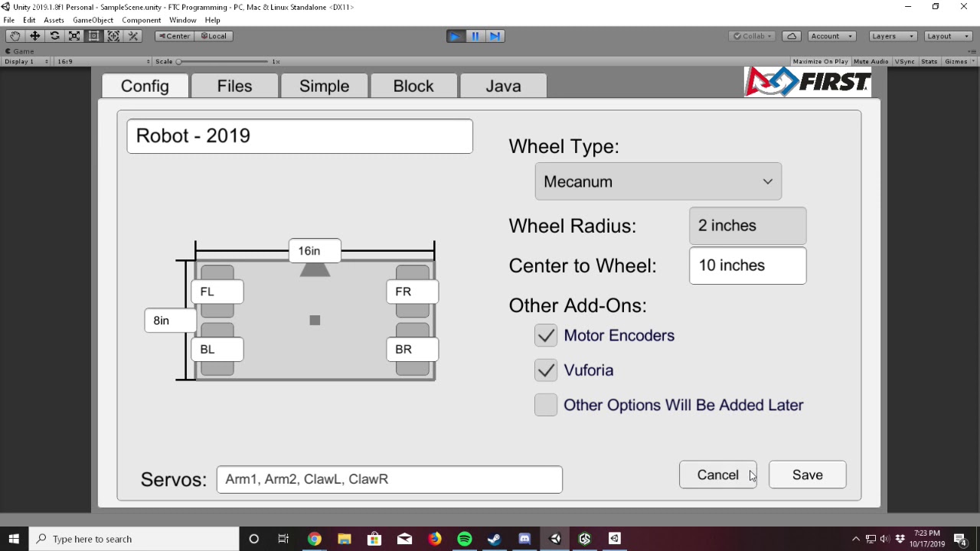Open the Layout dropdown
The height and width of the screenshot is (551, 980).
point(948,36)
